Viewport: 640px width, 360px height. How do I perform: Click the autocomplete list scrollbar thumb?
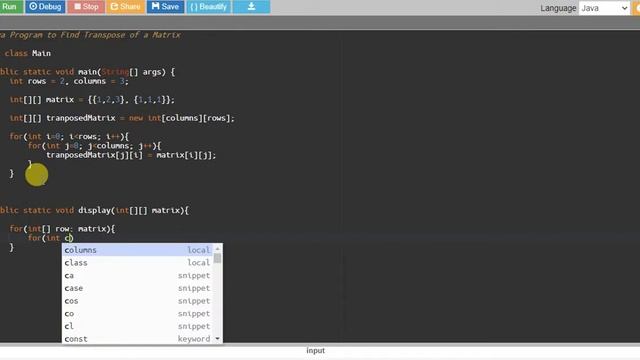218,258
